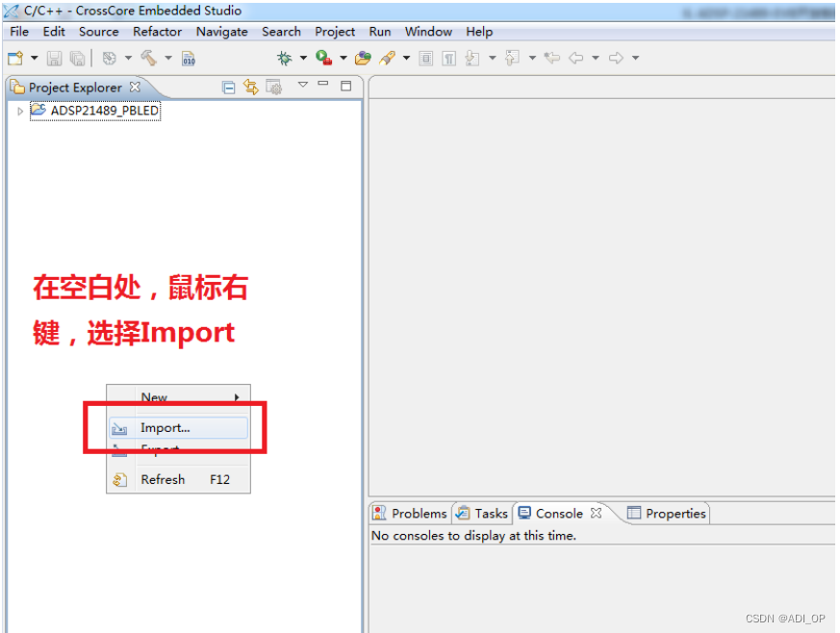Image resolution: width=840 pixels, height=633 pixels.
Task: Click the Save toolbar icon
Action: coord(54,58)
